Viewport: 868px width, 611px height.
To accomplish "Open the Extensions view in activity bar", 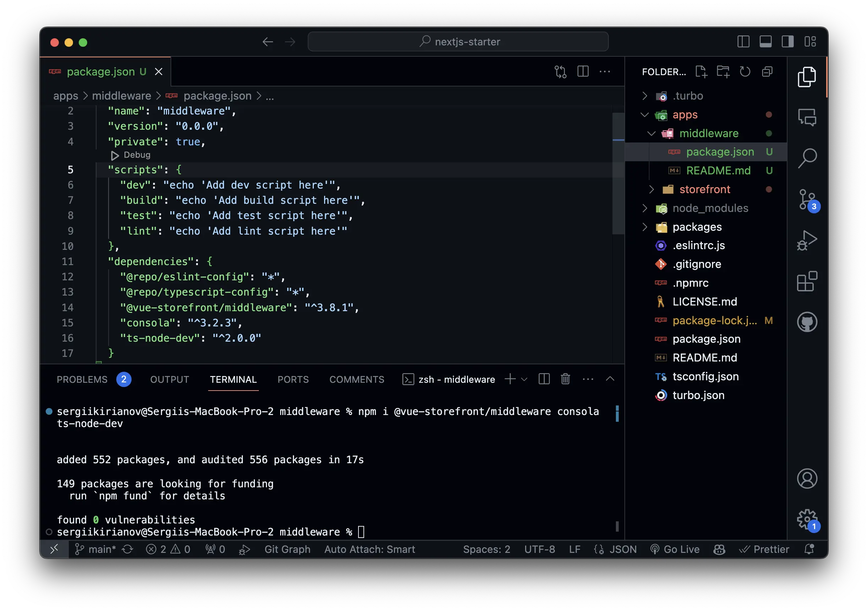I will point(807,281).
